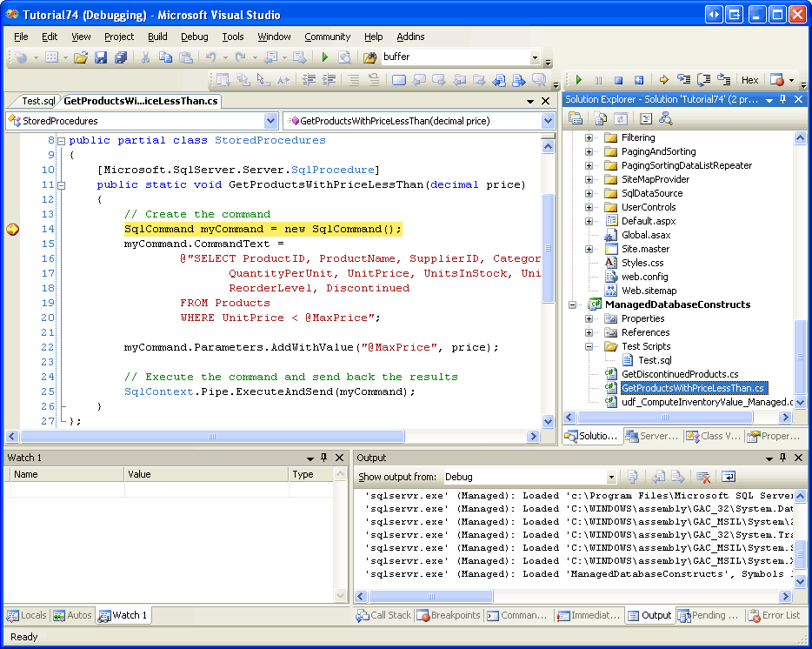812x649 pixels.
Task: Toggle the breakpoint on line 14
Action: 12,229
